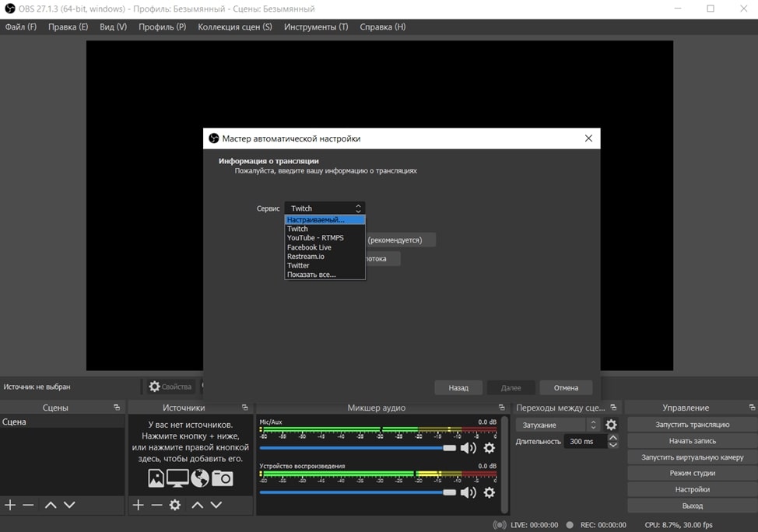The width and height of the screenshot is (758, 532).
Task: Click Запустить виртуальную камеру button
Action: [693, 457]
